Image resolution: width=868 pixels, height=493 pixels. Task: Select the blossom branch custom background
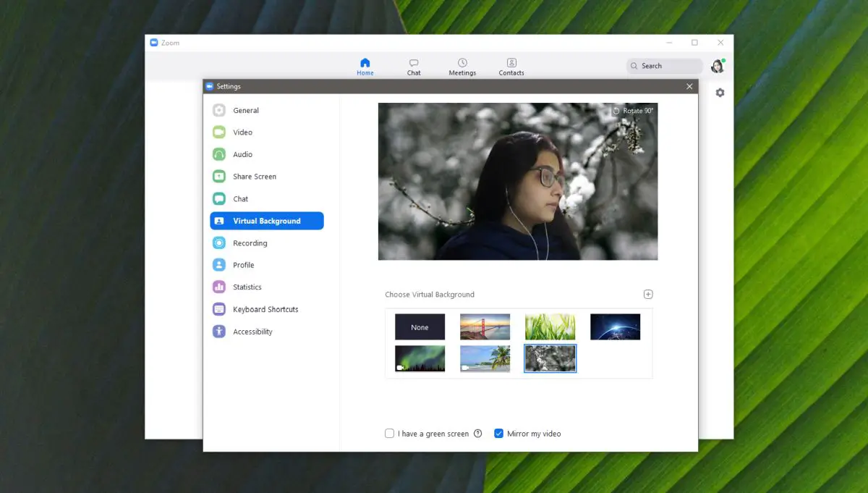point(550,358)
